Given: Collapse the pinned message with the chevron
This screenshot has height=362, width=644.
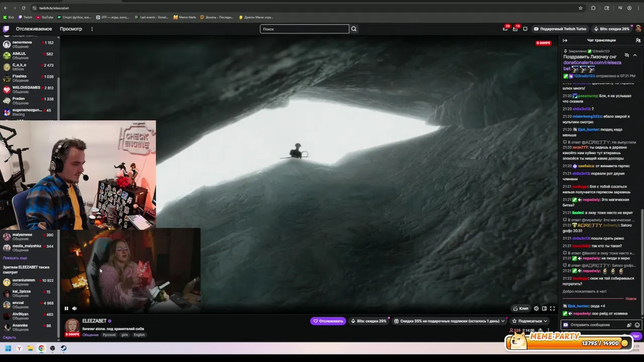Looking at the screenshot, I should pyautogui.click(x=635, y=55).
